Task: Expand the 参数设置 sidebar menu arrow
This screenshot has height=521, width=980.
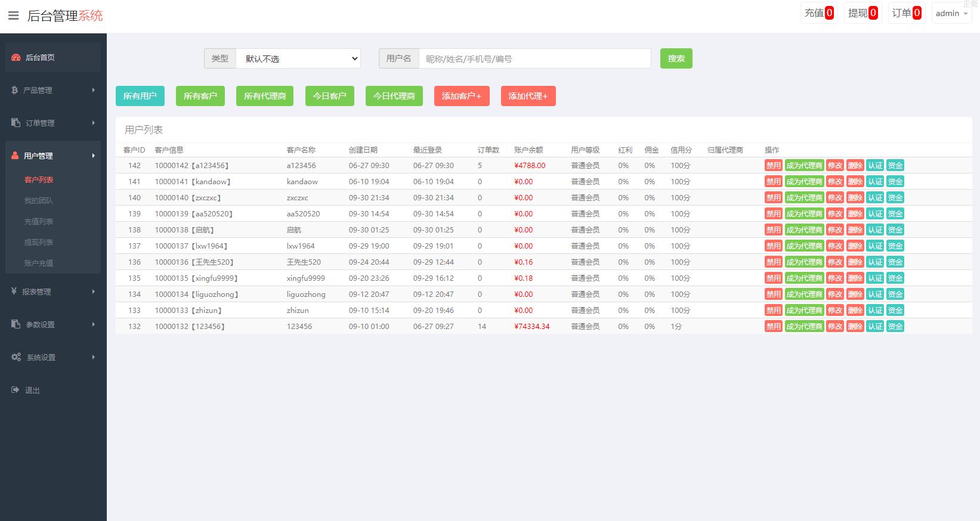Action: (93, 324)
